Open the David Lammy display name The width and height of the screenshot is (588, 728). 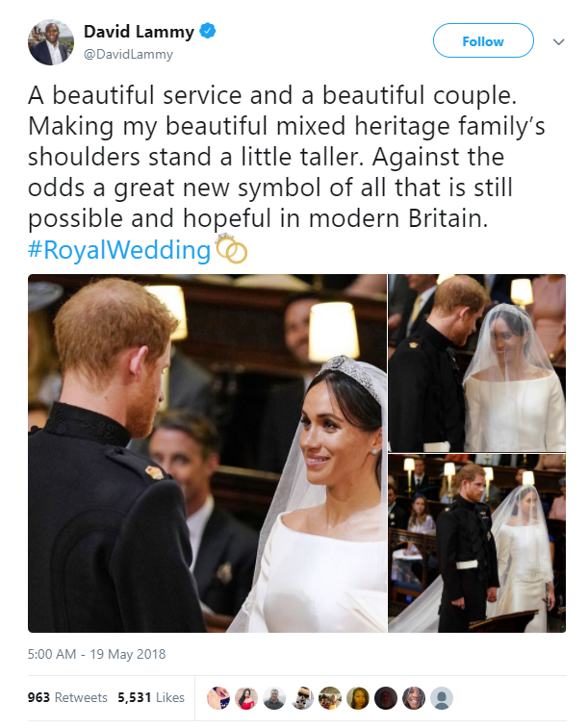click(139, 32)
